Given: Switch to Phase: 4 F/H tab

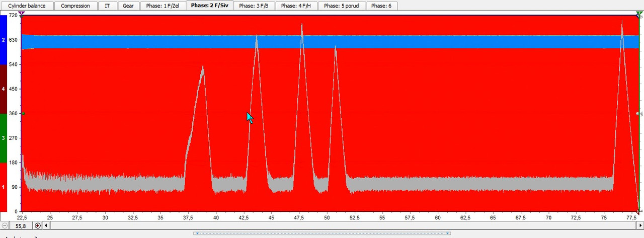Looking at the screenshot, I should [x=296, y=6].
